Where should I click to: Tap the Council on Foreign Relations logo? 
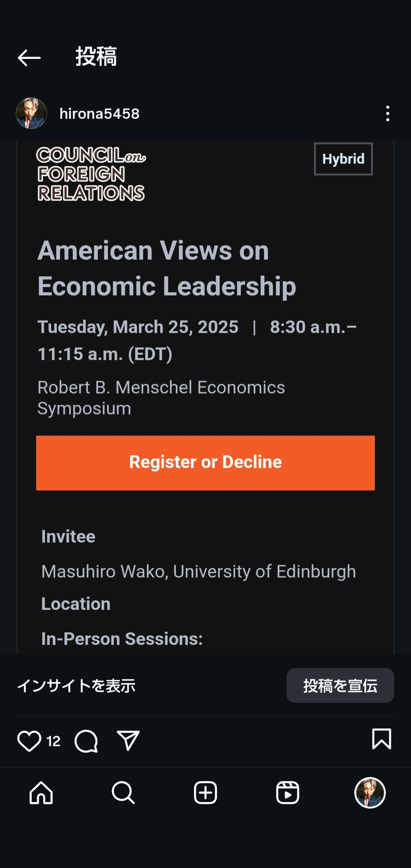tap(91, 174)
